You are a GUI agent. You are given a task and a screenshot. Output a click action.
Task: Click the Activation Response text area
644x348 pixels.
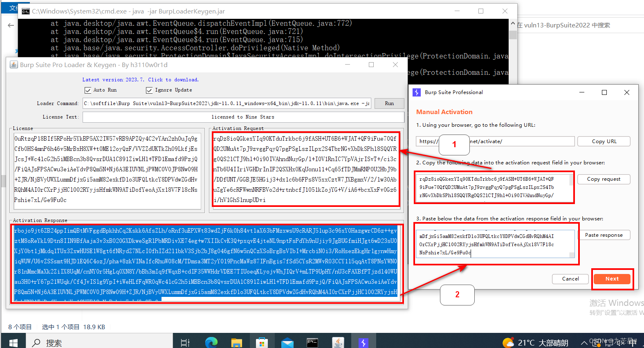click(x=206, y=264)
